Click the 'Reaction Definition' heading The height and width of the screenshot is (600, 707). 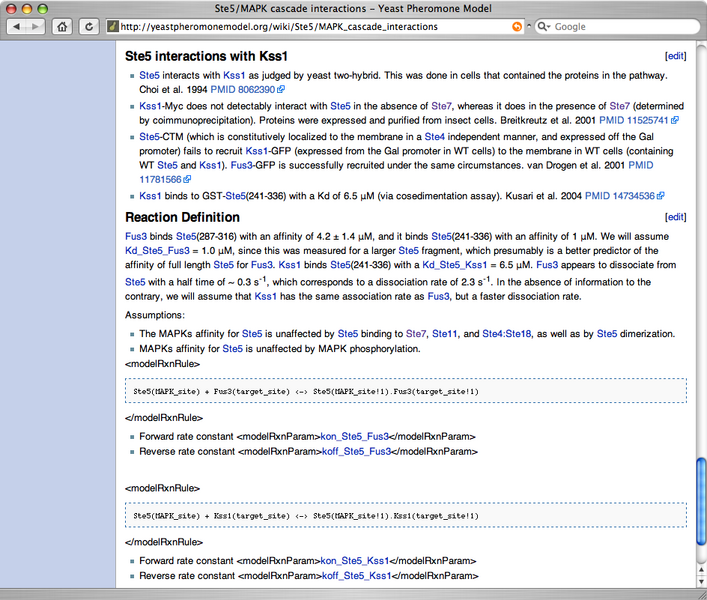pyautogui.click(x=182, y=217)
